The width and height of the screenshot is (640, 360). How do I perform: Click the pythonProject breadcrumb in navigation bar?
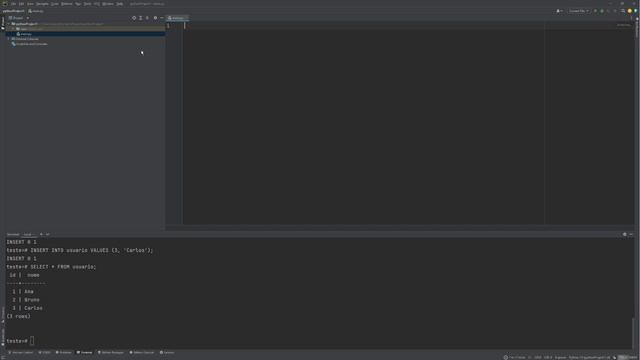[x=13, y=11]
